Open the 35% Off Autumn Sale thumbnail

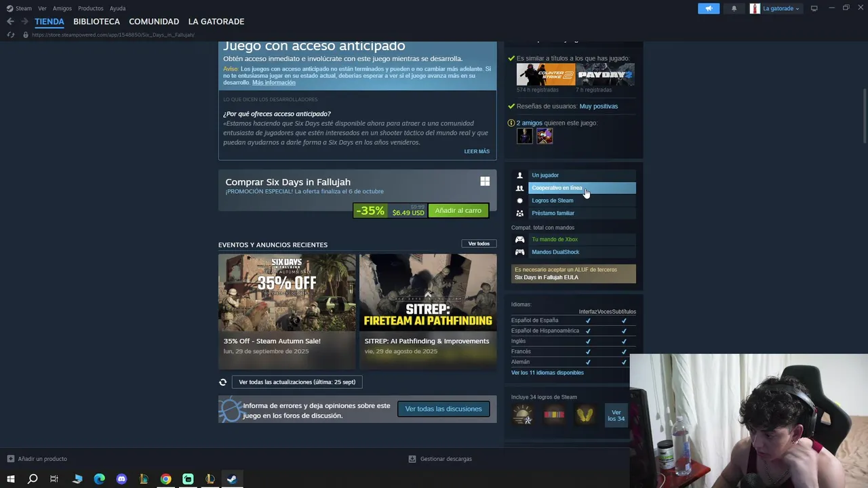287,293
